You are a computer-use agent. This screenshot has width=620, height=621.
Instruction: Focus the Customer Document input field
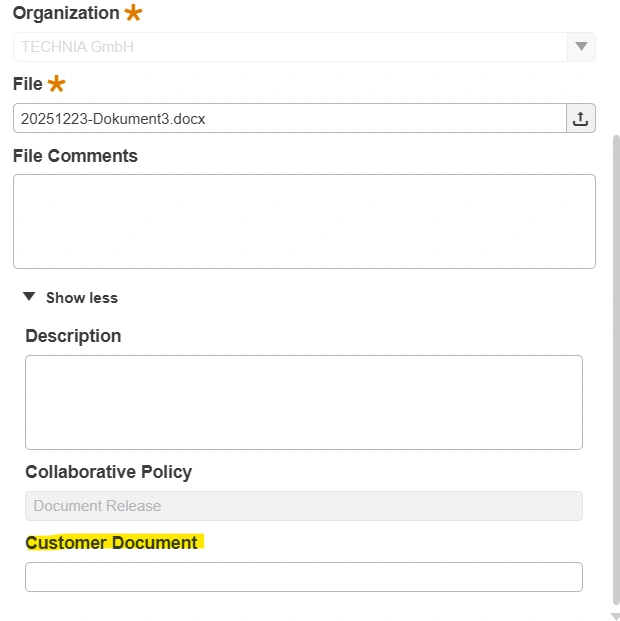[x=304, y=577]
